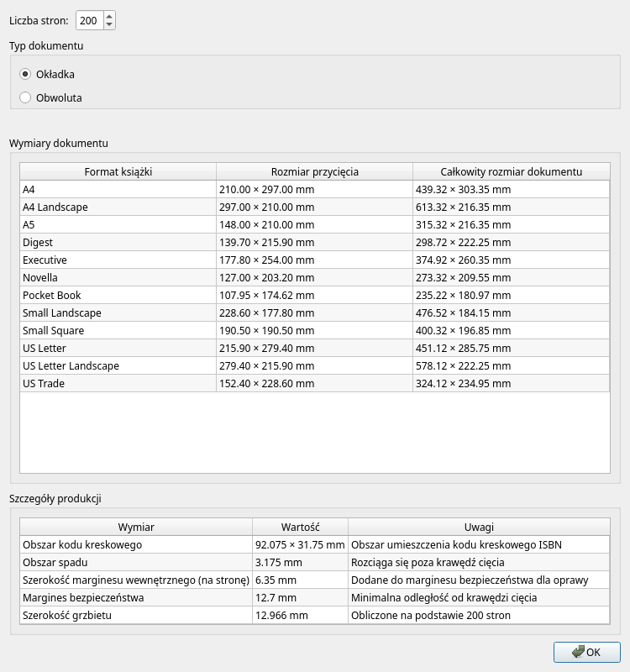The height and width of the screenshot is (672, 630).
Task: Increase page count with up arrow
Action: click(108, 16)
